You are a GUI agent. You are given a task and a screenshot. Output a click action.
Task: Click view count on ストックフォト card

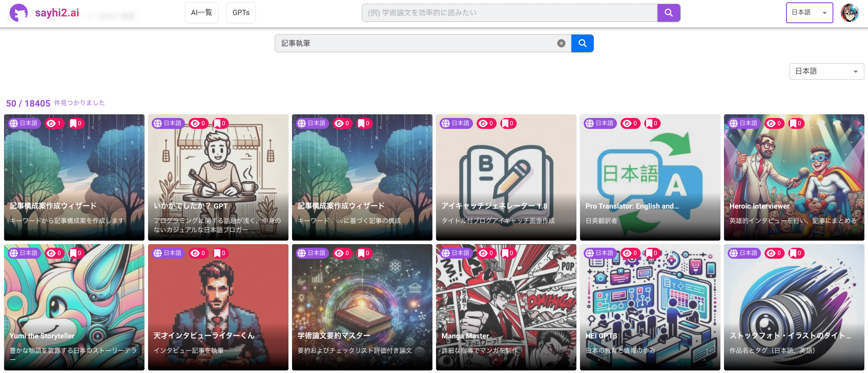775,253
